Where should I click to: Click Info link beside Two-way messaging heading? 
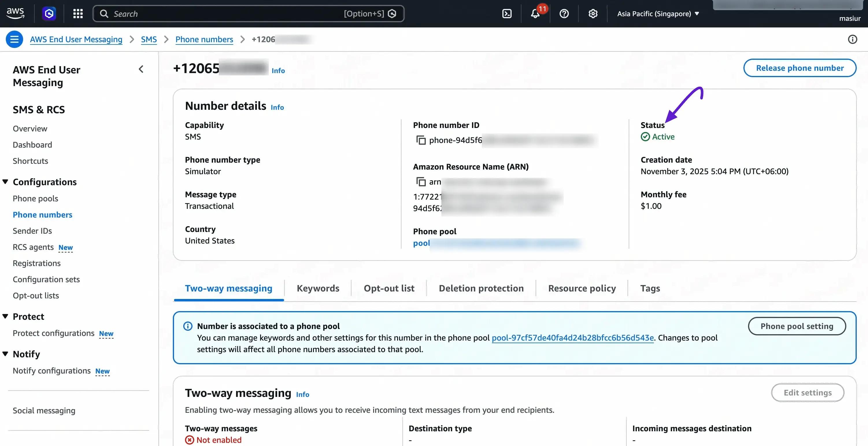(303, 394)
